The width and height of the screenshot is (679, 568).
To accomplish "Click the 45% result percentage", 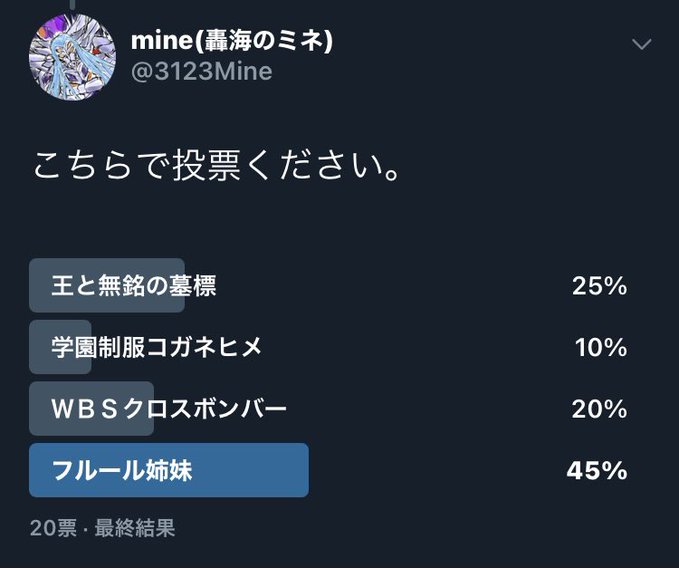I will 597,471.
